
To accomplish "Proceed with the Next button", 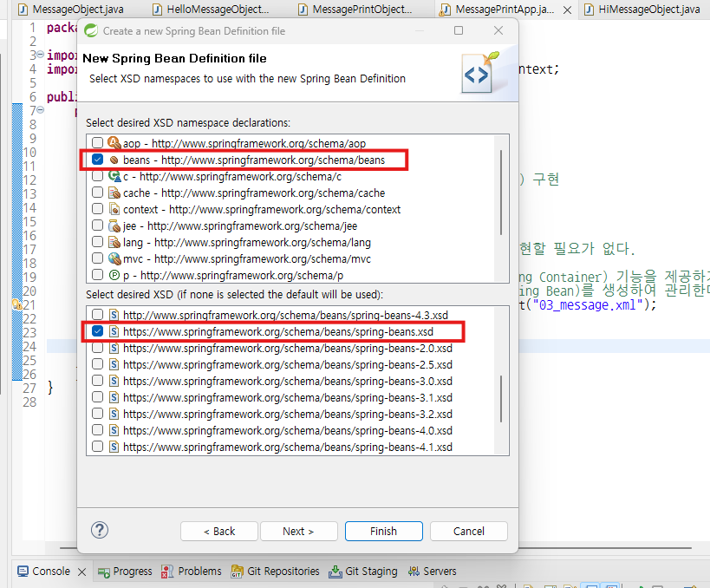I will click(x=298, y=531).
